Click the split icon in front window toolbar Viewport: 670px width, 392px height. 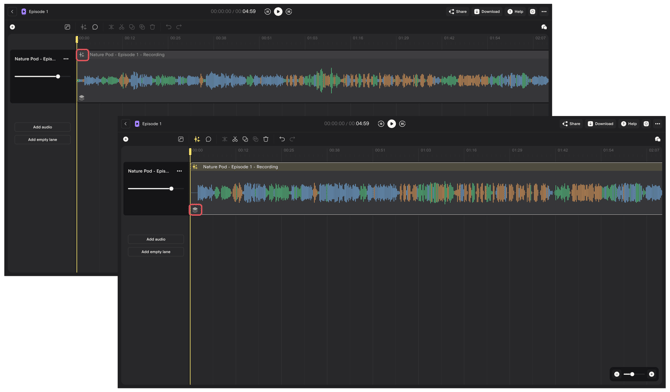225,139
